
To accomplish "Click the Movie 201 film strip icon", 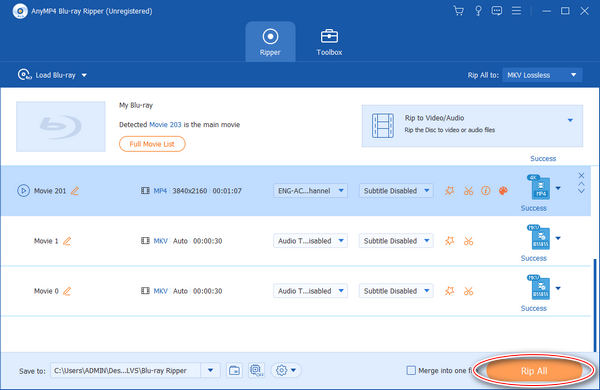I will [145, 191].
